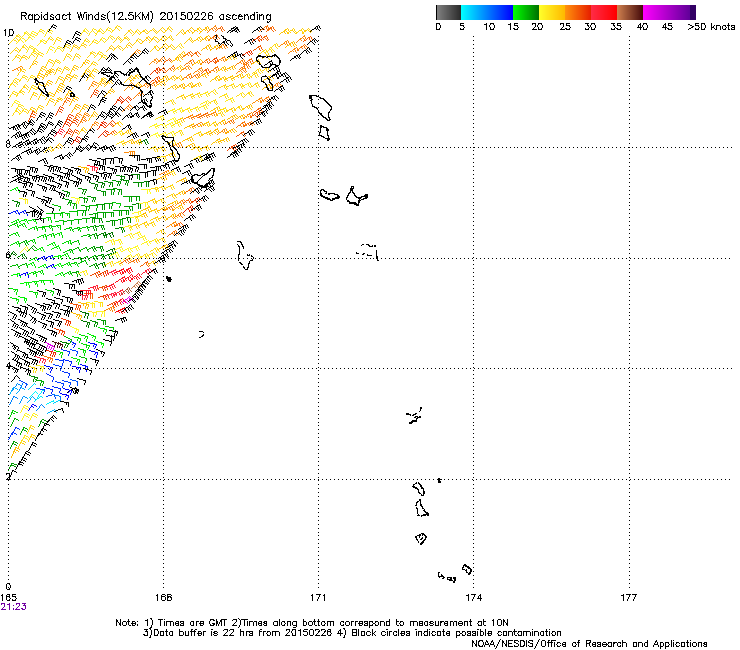Click the title 'Rapidscat Winds(12.5KM) 20150226 ascending'
The image size is (740, 650).
pyautogui.click(x=146, y=17)
